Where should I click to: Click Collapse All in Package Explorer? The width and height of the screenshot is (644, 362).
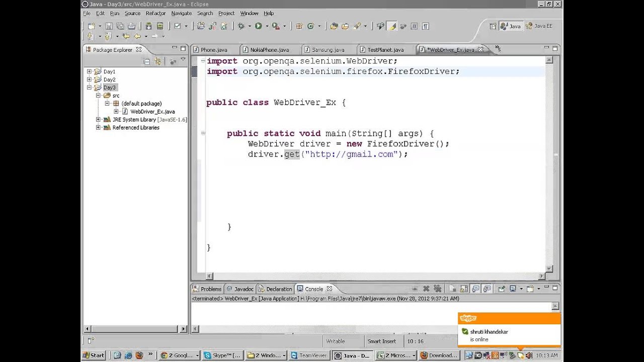[146, 61]
